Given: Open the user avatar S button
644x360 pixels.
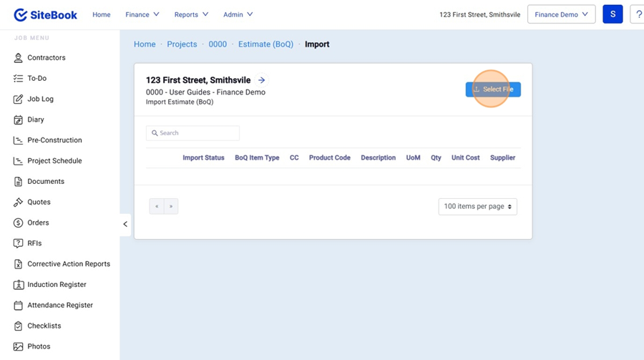Looking at the screenshot, I should pyautogui.click(x=613, y=14).
